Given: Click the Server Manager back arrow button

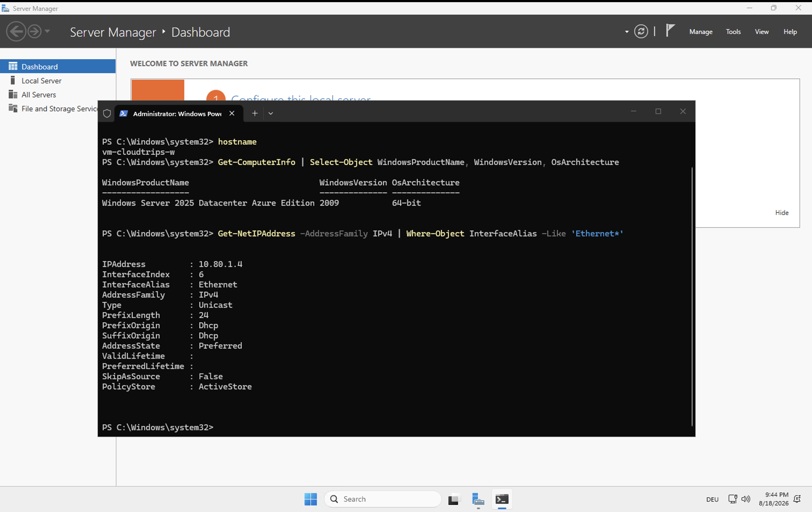Looking at the screenshot, I should pos(16,32).
